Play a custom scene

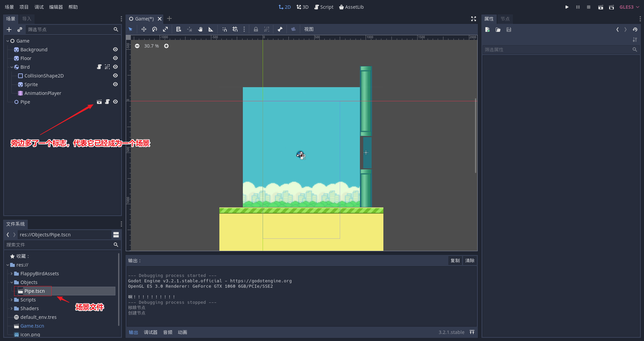[611, 7]
